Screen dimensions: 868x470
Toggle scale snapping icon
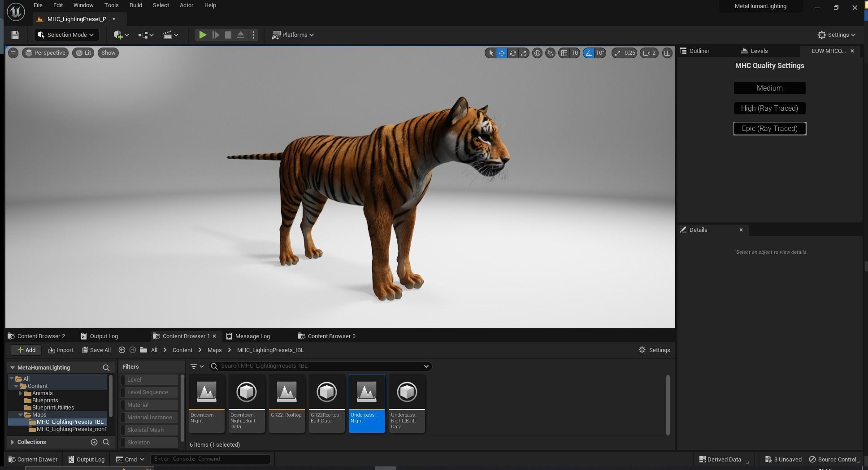pos(617,53)
